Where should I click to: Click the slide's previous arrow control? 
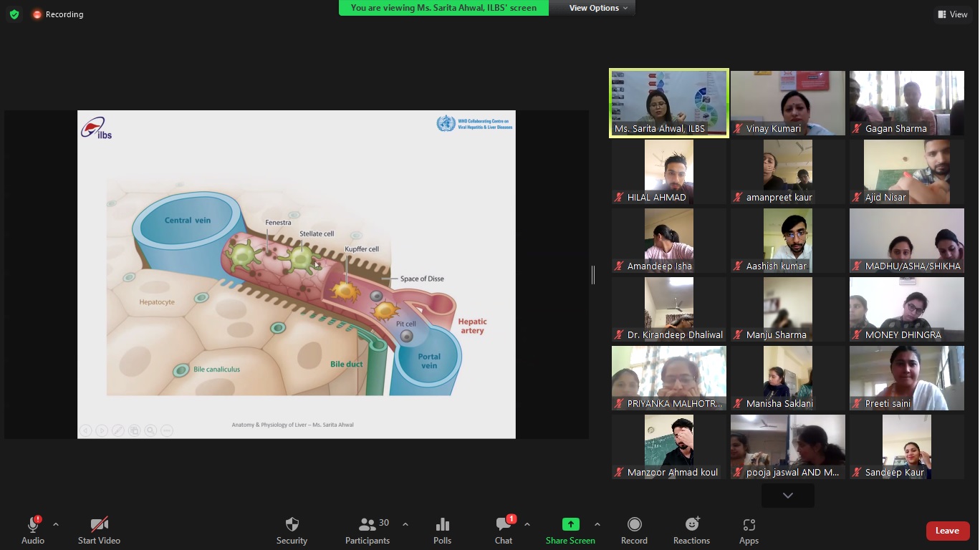86,430
